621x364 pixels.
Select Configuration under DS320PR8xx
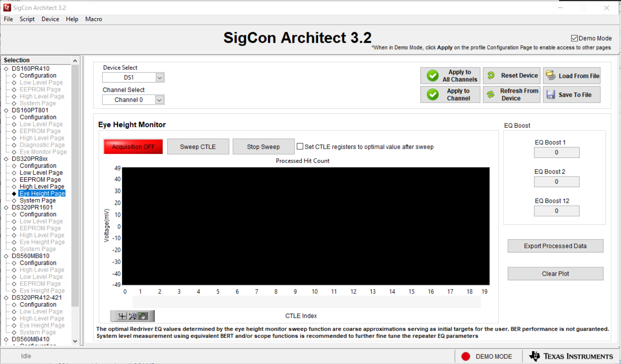pyautogui.click(x=38, y=166)
